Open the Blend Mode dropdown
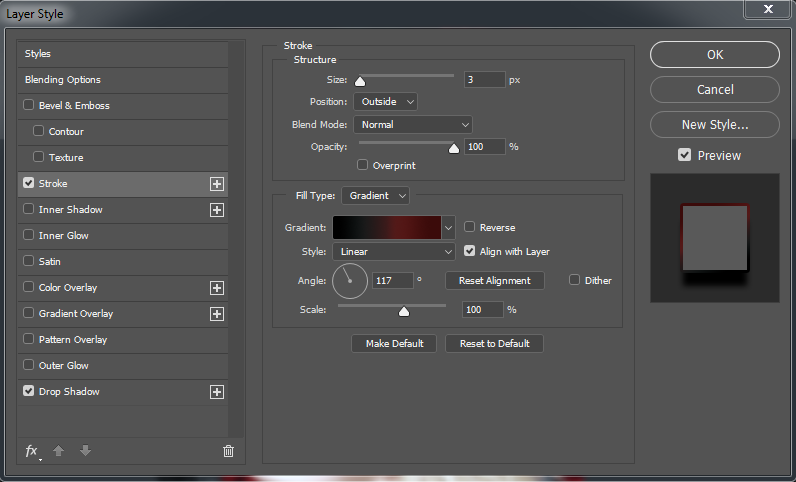796x482 pixels. (413, 124)
